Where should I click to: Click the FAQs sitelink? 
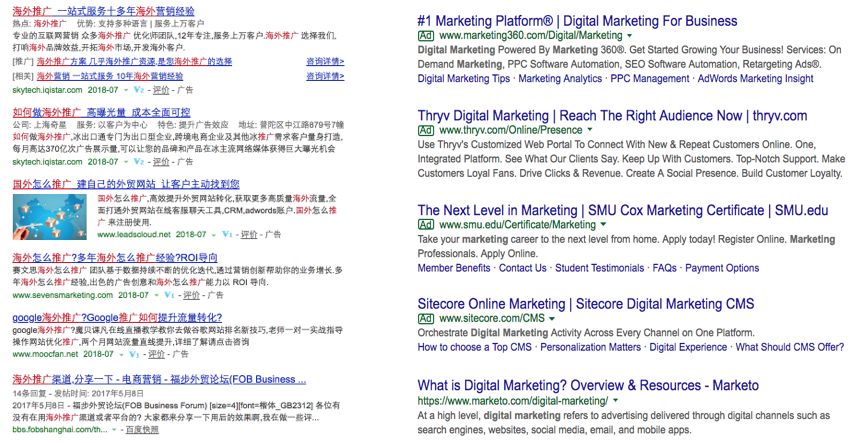664,268
